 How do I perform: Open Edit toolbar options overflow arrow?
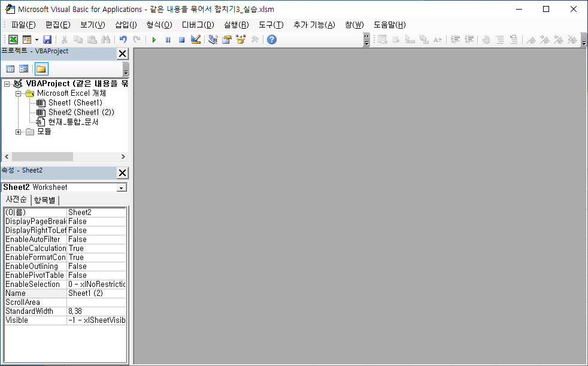pos(584,40)
